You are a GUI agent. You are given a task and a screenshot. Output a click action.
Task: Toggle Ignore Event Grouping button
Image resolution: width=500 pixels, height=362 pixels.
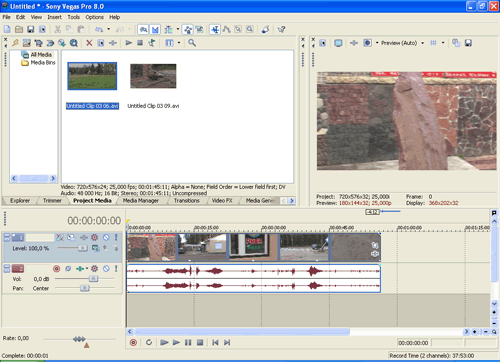click(x=199, y=29)
